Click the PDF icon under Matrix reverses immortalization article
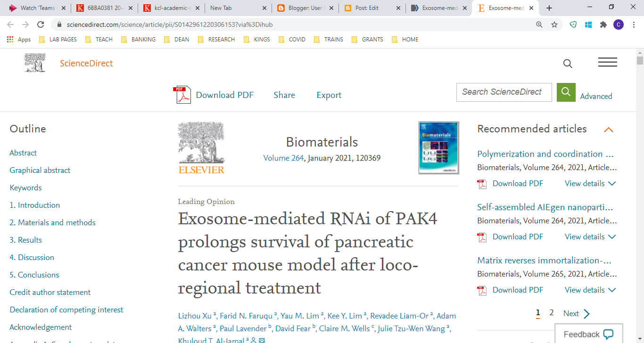The width and height of the screenshot is (644, 343). (x=482, y=290)
